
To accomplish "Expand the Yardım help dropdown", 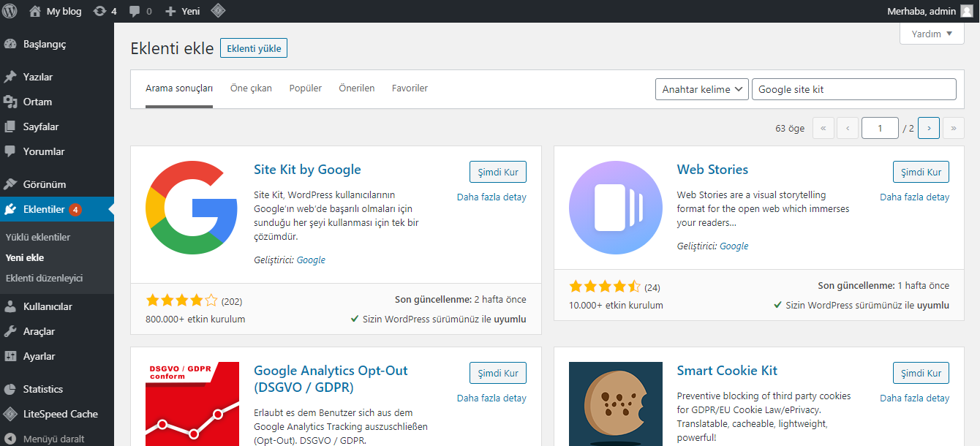I will pos(932,34).
